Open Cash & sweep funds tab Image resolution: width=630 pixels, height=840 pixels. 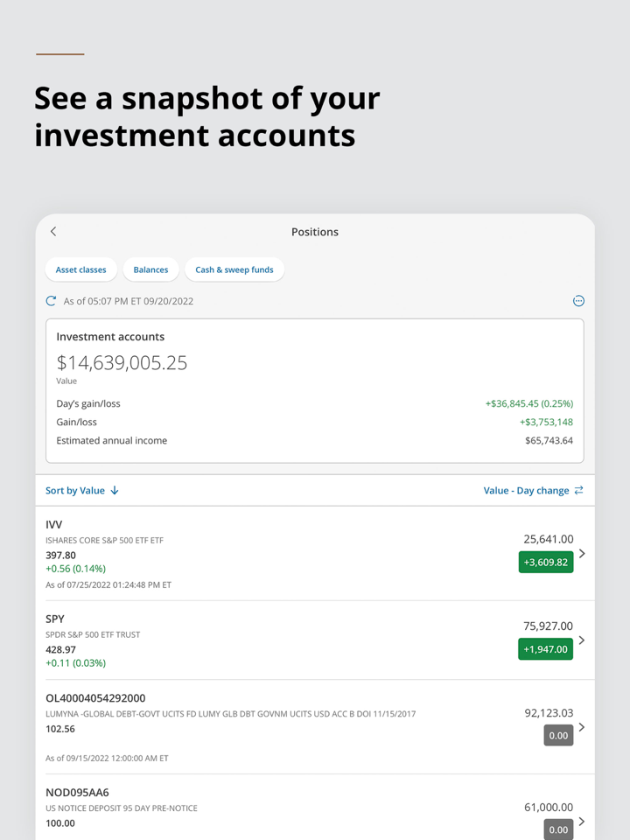tap(234, 269)
